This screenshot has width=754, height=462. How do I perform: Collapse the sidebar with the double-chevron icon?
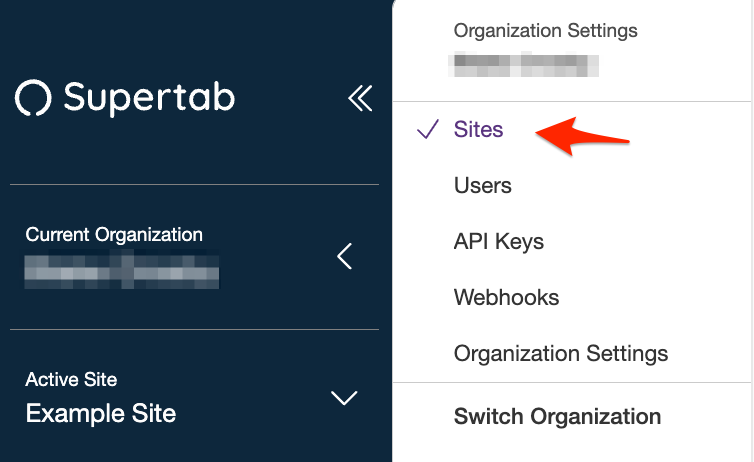point(360,98)
